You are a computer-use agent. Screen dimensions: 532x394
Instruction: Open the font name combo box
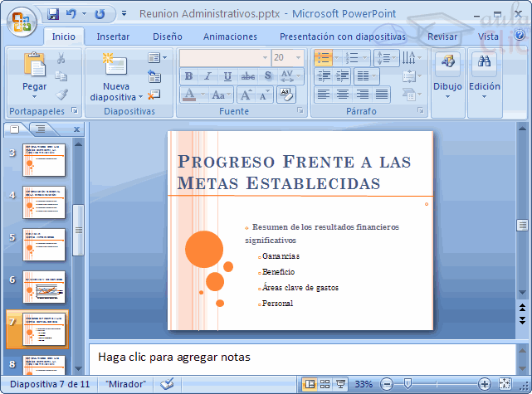(225, 57)
